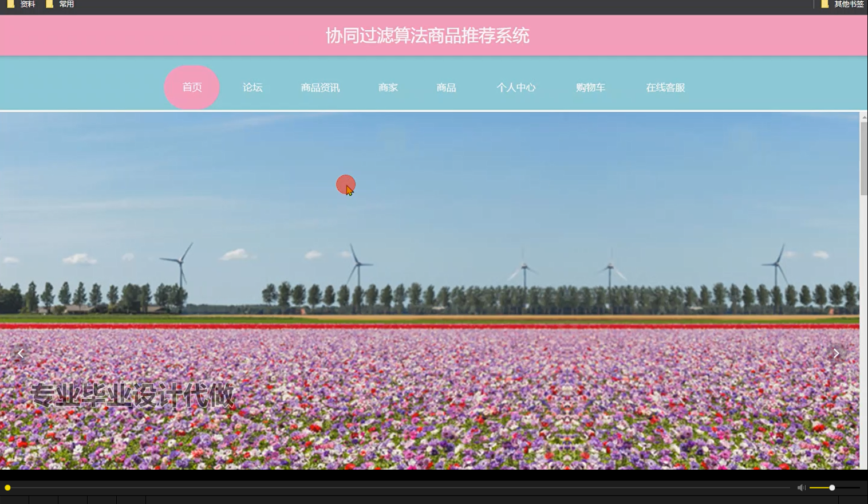Click the 常用 bookmark folder icon
Image resolution: width=868 pixels, height=504 pixels.
(49, 4)
